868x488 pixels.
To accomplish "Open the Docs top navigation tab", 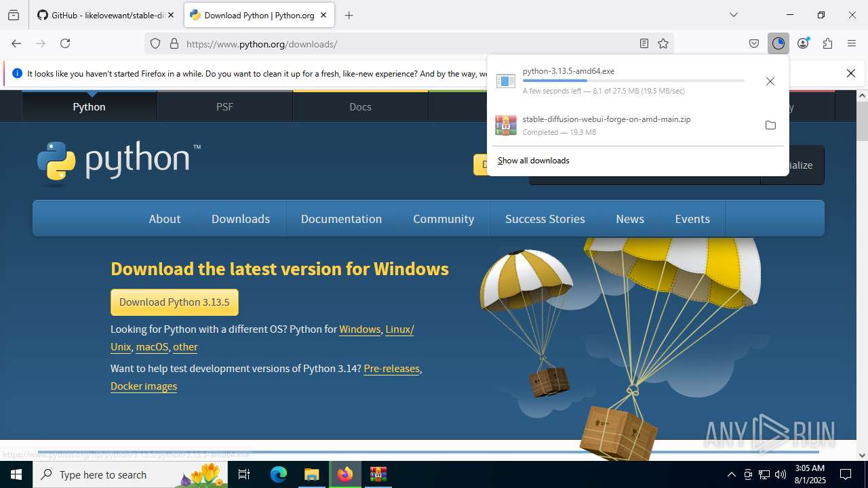I will (360, 106).
